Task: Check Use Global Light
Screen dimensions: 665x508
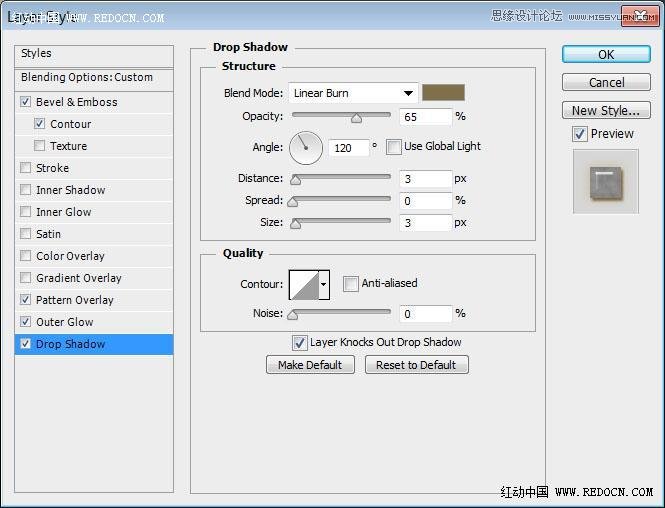Action: pos(394,147)
